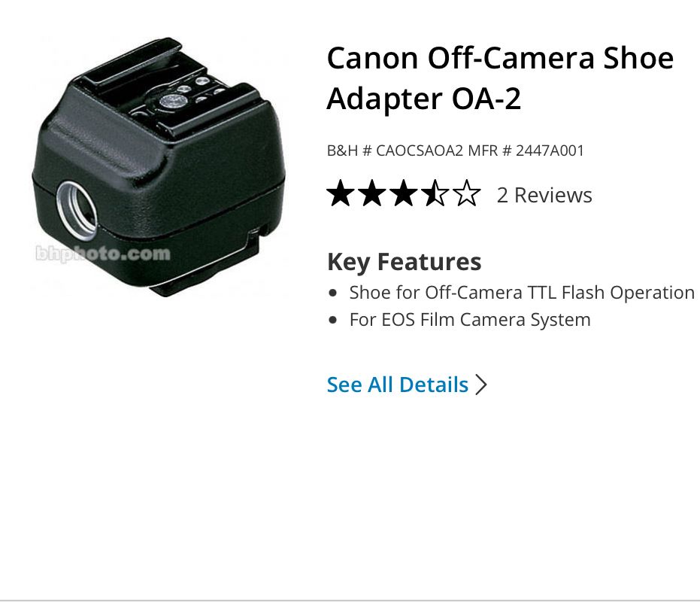Open the 2 Reviews link

[x=544, y=196]
